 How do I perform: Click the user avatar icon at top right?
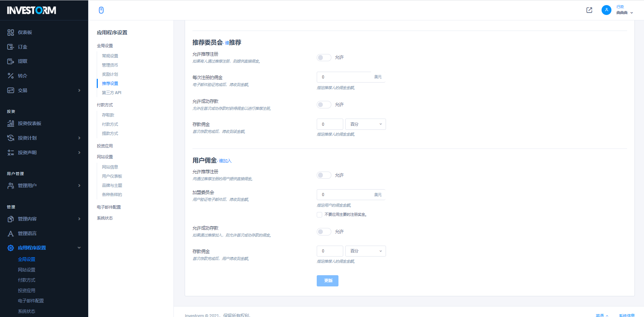pos(606,10)
